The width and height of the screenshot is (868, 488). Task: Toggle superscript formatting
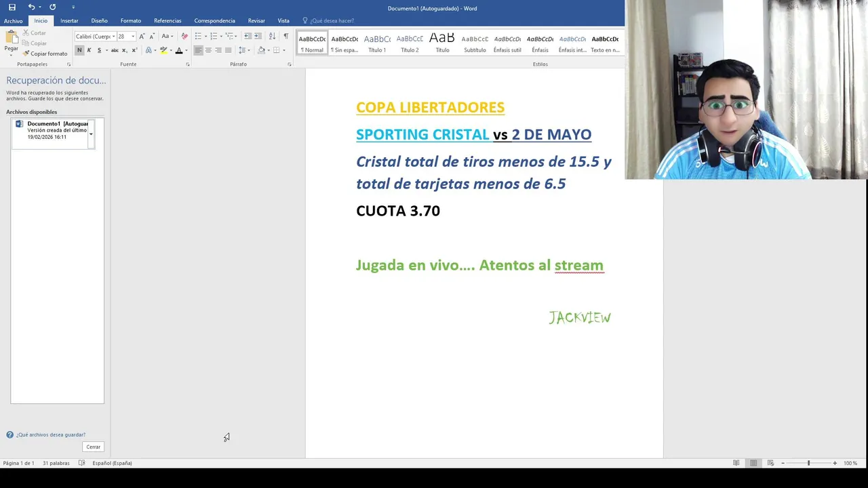tap(134, 50)
